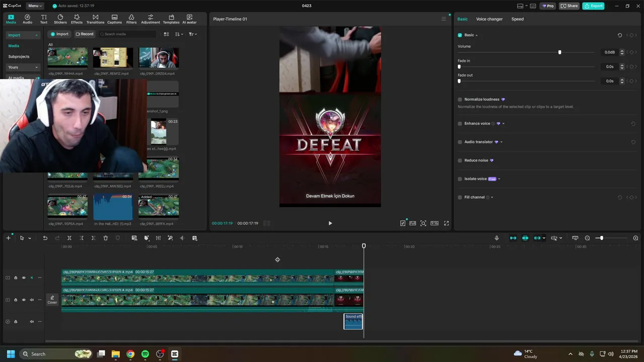
Task: Collapse the Import section in sidebar
Action: (36, 35)
